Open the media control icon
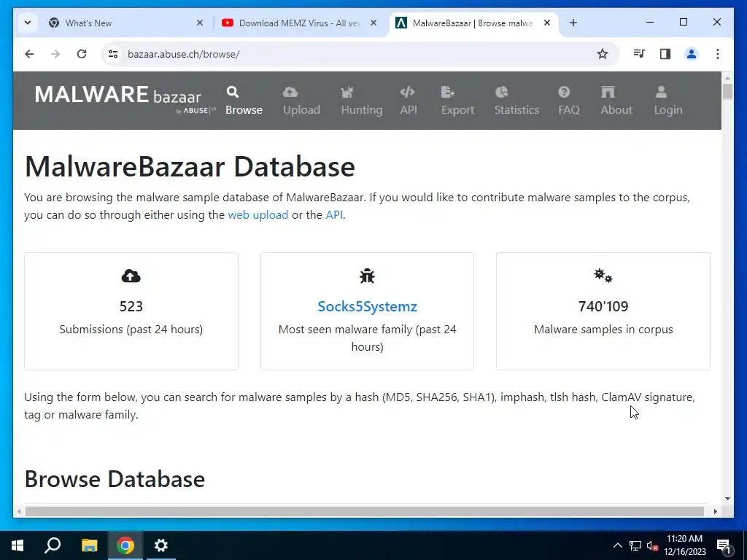The width and height of the screenshot is (747, 560). 639,54
